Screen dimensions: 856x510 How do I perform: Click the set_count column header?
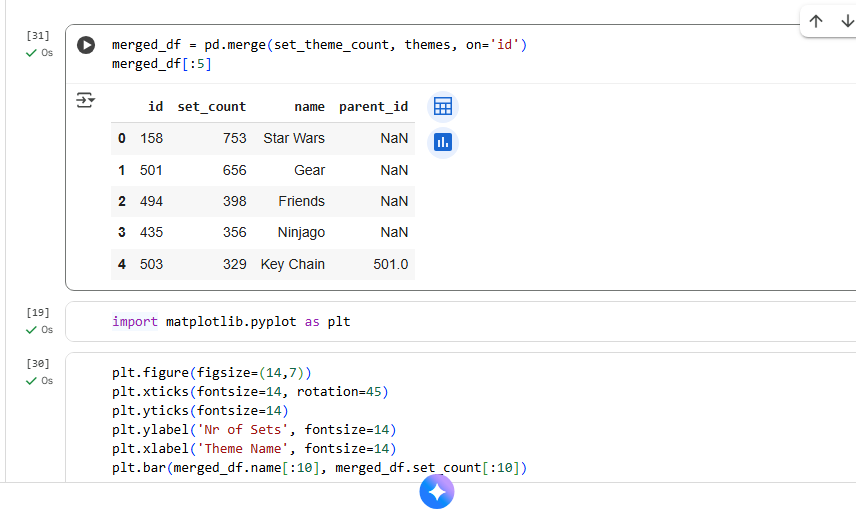click(x=212, y=106)
